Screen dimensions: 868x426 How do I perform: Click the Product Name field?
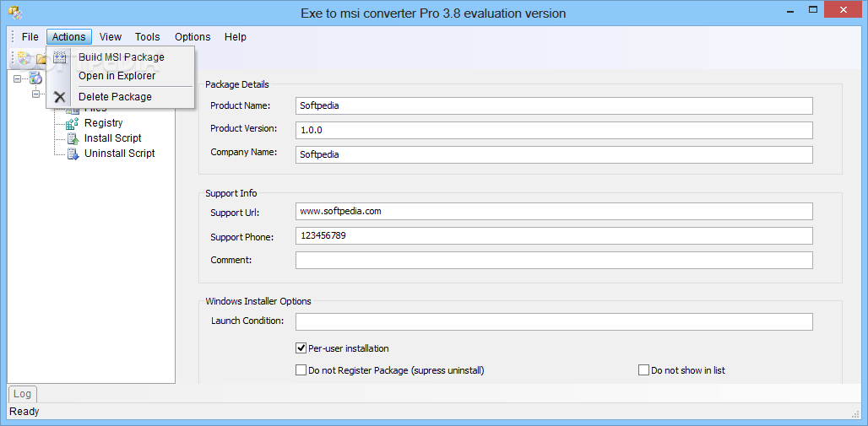click(x=554, y=105)
